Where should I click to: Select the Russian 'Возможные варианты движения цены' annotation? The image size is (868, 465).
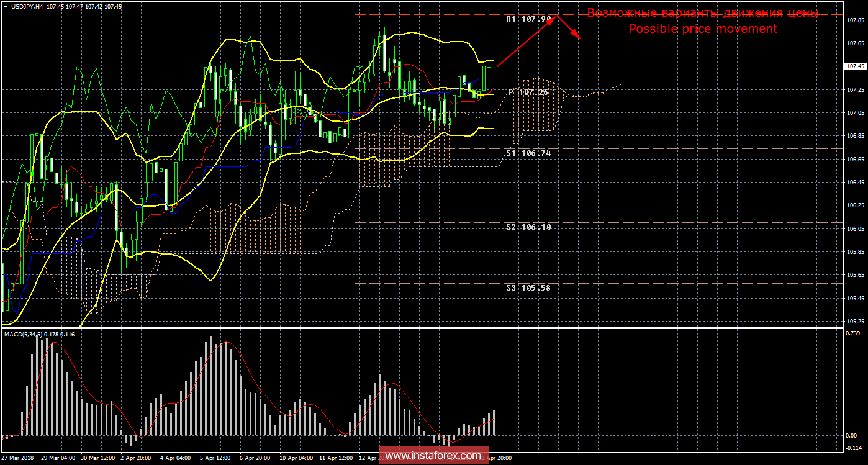pyautogui.click(x=703, y=13)
